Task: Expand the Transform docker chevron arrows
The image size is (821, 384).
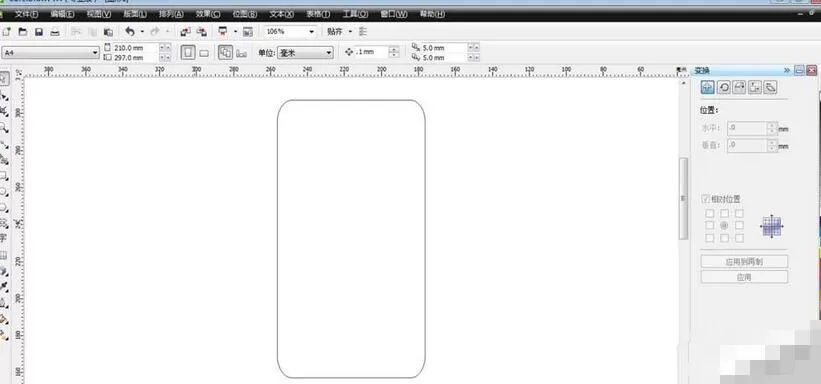Action: 786,70
